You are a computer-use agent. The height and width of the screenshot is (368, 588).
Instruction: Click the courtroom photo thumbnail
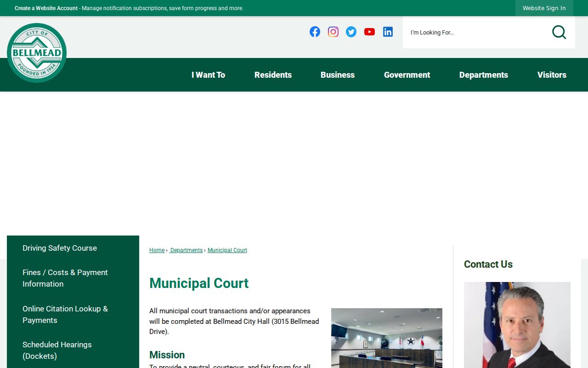coord(387,338)
